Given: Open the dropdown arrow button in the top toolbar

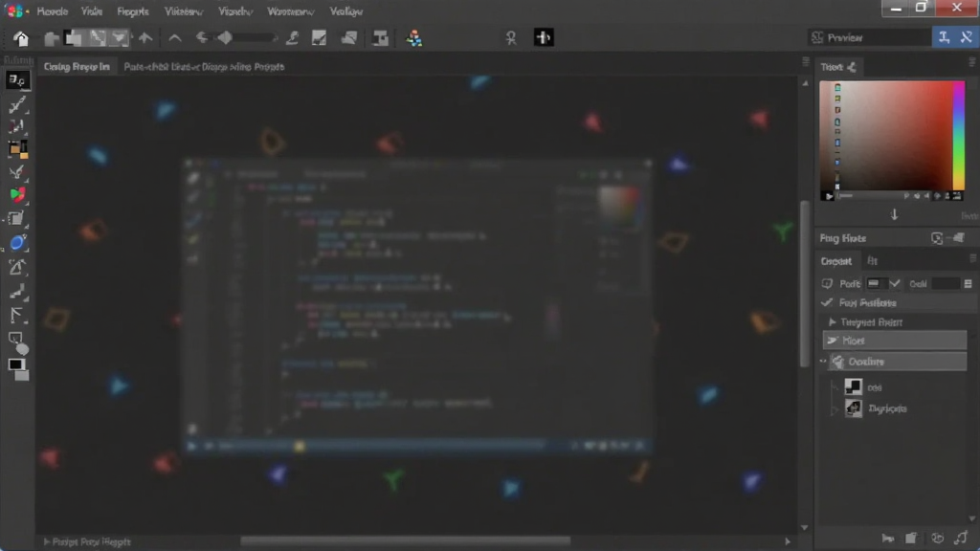Looking at the screenshot, I should click(118, 38).
